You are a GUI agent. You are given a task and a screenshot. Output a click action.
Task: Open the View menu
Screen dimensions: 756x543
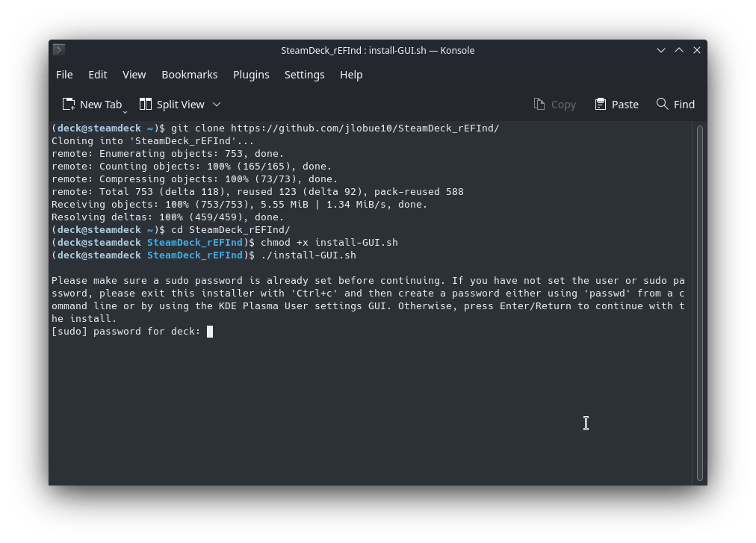[x=134, y=75]
